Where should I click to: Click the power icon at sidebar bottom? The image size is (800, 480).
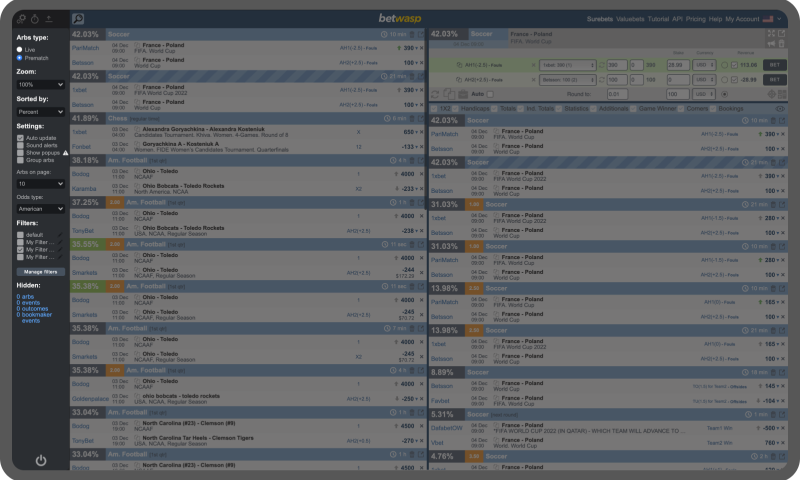tap(41, 460)
